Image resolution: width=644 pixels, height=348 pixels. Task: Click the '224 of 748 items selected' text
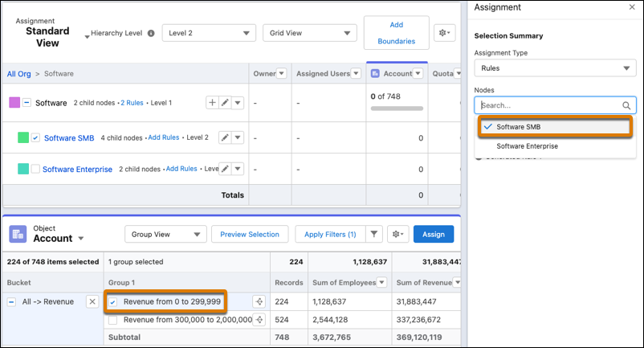[x=53, y=262]
